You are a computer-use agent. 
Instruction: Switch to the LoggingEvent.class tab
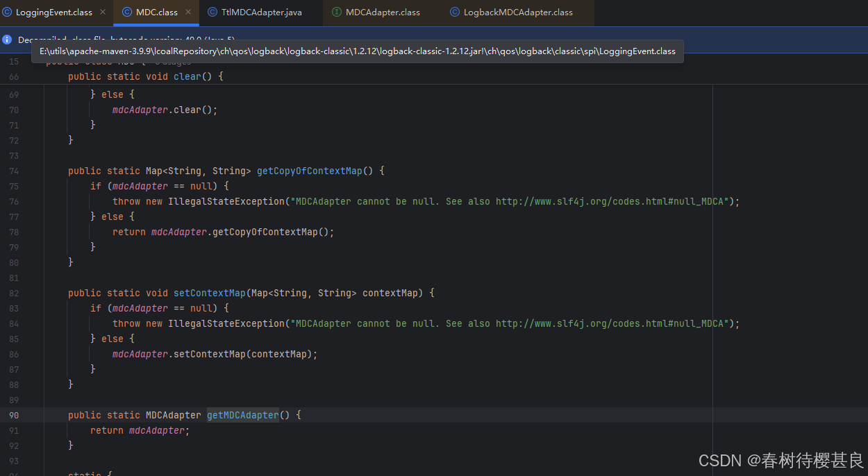53,12
